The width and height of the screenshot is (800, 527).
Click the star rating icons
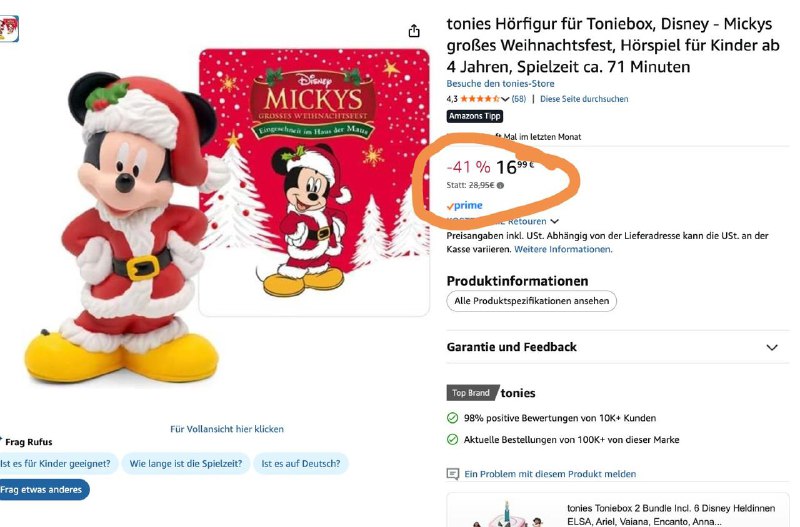click(480, 99)
